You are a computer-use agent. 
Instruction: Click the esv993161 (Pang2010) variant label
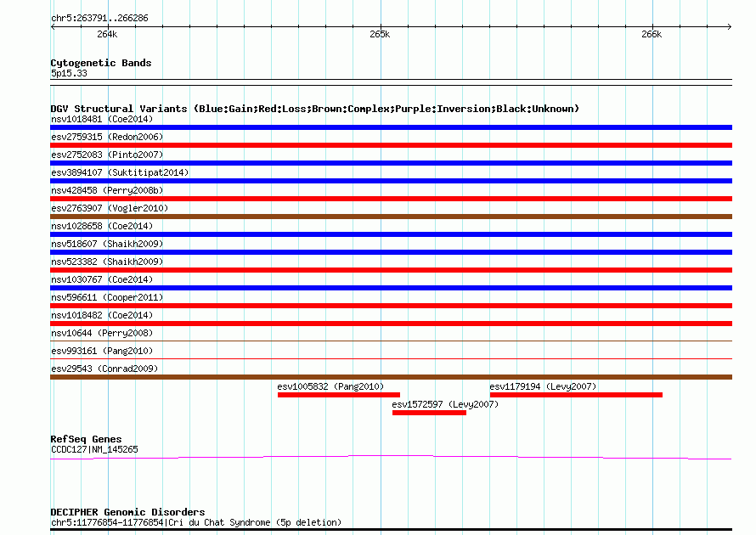pos(102,351)
